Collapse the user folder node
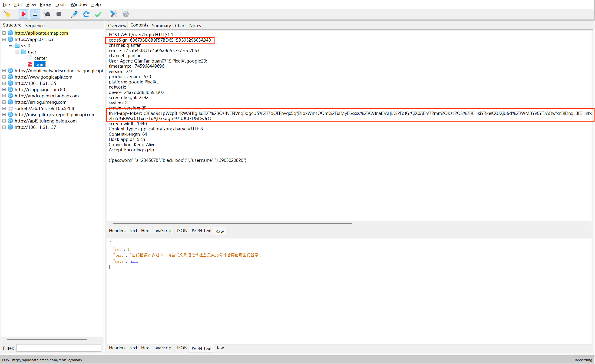 (17, 52)
